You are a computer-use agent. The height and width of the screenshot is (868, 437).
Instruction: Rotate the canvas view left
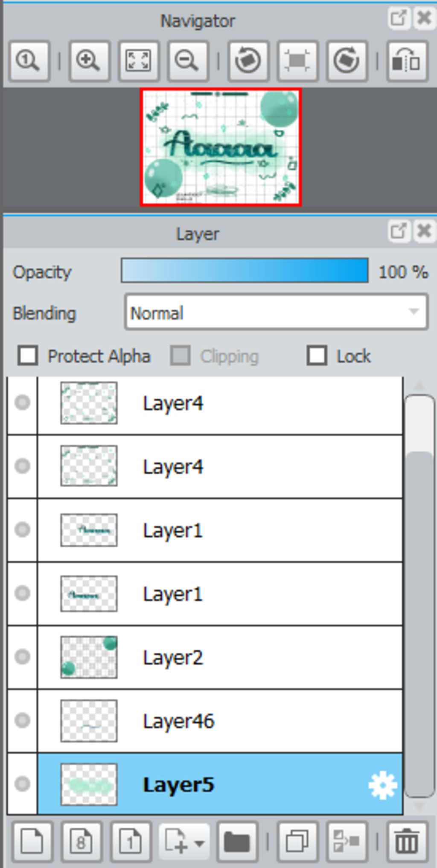(248, 61)
